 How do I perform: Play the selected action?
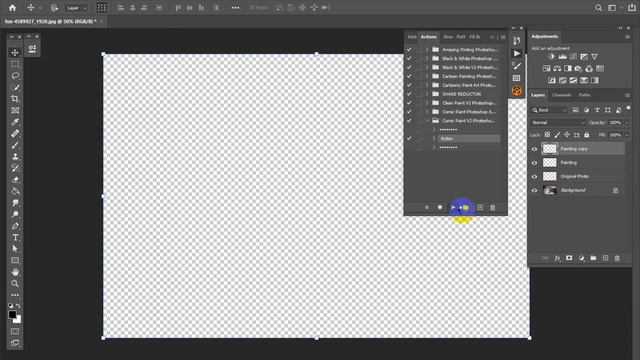[x=453, y=207]
